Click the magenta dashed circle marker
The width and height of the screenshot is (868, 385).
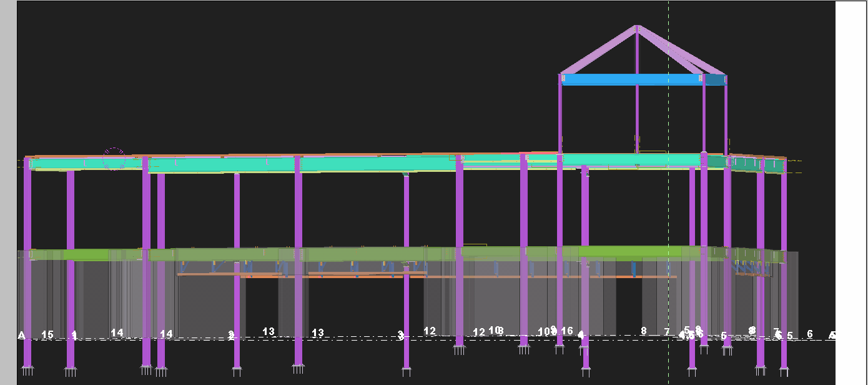(114, 159)
